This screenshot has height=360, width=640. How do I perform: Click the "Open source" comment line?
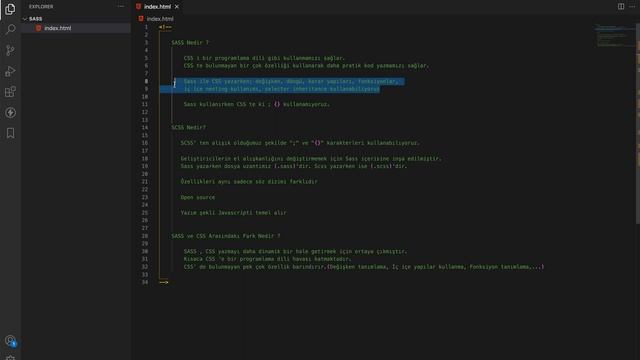click(x=198, y=197)
